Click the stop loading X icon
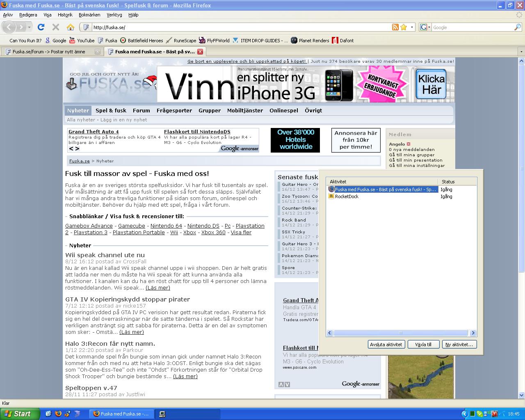 (x=56, y=27)
